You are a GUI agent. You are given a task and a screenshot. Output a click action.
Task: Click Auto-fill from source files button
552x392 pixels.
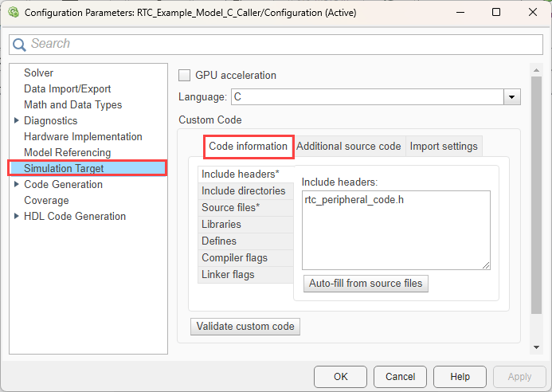pyautogui.click(x=366, y=284)
